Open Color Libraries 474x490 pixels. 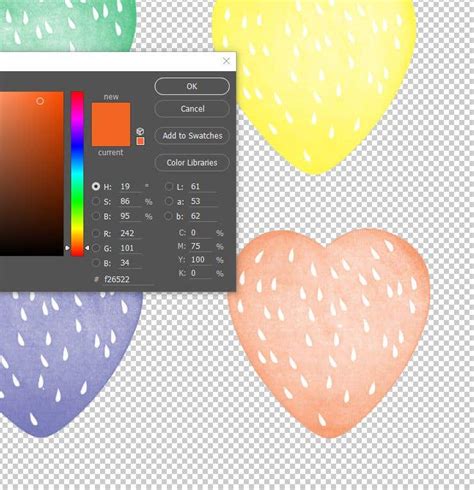pos(192,163)
